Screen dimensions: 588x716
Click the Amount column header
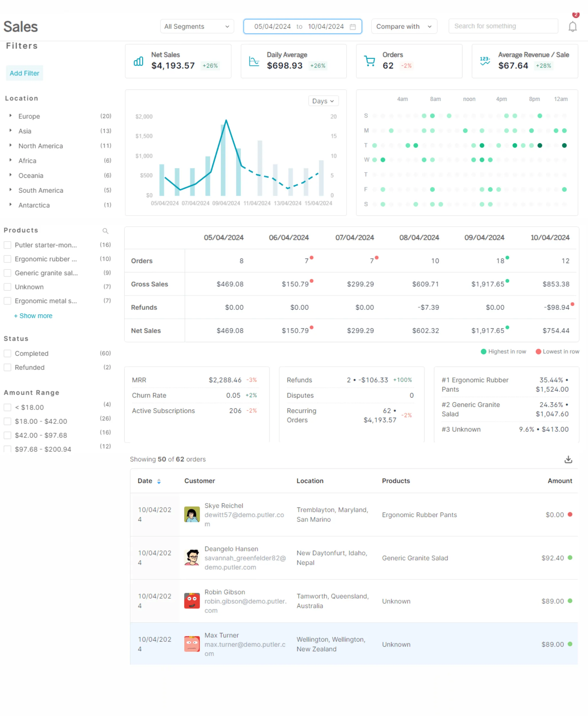560,481
